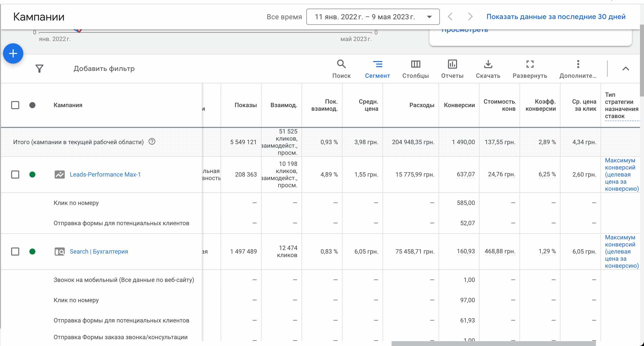The width and height of the screenshot is (644, 346).
Task: Collapse the toolbar with the up chevron
Action: tap(626, 69)
